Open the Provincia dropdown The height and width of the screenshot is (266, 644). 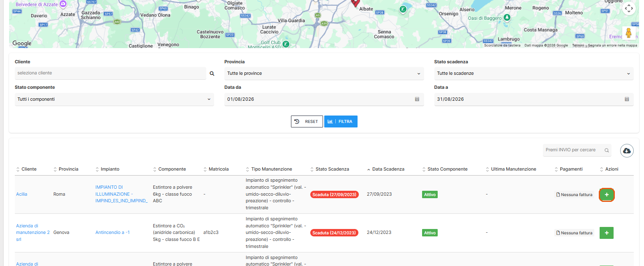[x=324, y=74]
